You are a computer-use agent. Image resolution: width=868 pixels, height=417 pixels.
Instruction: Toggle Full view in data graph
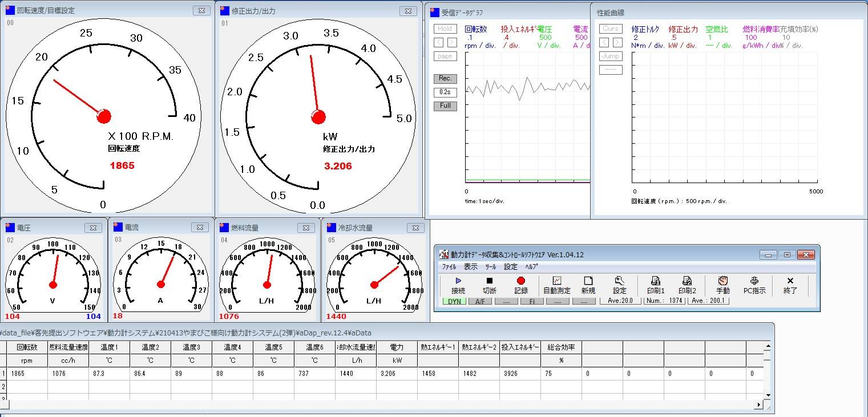click(445, 106)
